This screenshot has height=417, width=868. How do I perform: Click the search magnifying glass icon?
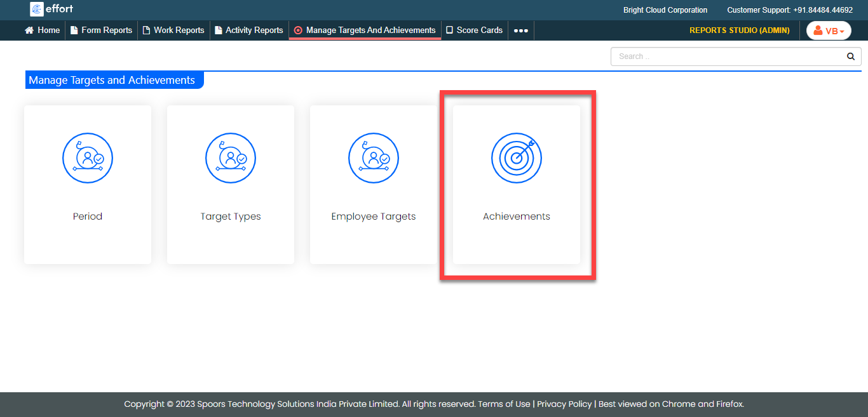tap(851, 56)
